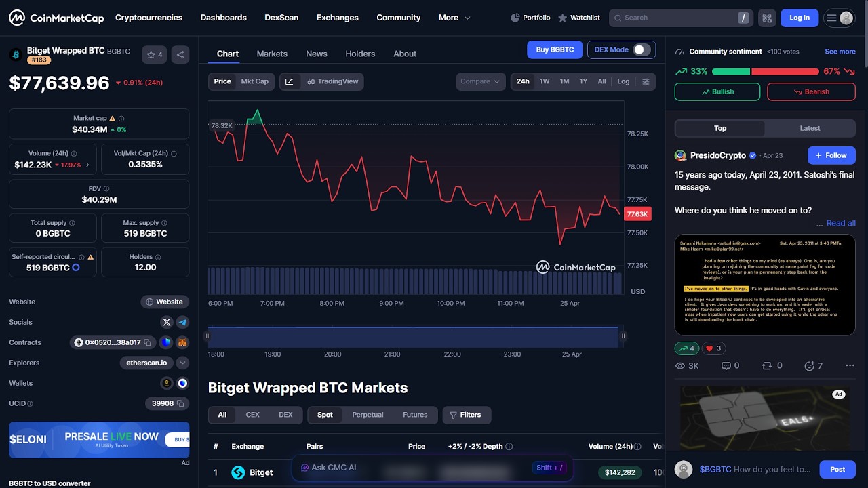
Task: Open the blue ring wallet icon
Action: [x=182, y=383]
